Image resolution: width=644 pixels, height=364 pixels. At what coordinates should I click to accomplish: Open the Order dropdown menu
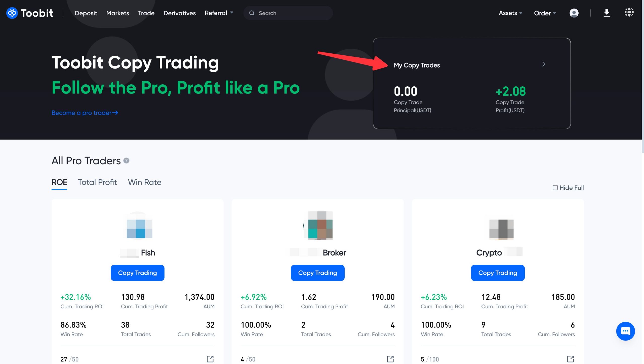[x=544, y=12]
